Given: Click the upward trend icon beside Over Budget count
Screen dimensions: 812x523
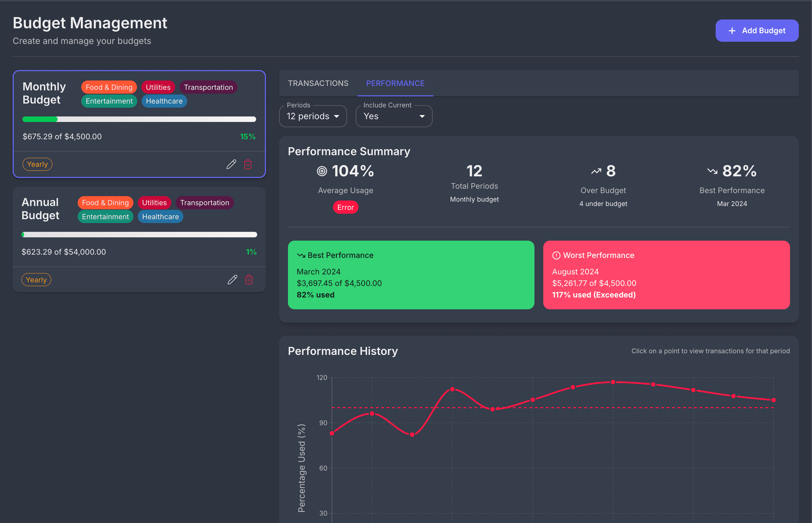Looking at the screenshot, I should click(596, 171).
